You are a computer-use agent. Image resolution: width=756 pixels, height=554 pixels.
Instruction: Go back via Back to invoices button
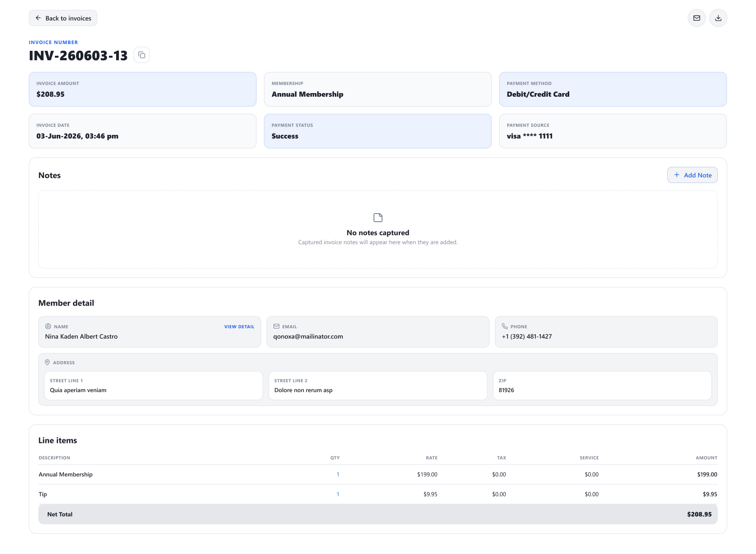pos(63,18)
